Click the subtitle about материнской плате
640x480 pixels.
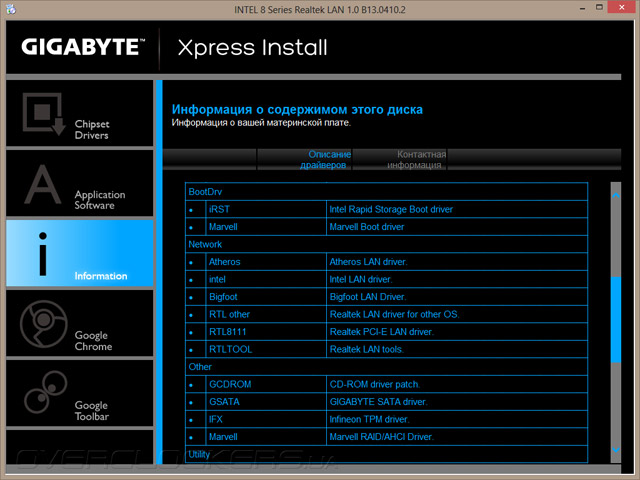click(261, 123)
